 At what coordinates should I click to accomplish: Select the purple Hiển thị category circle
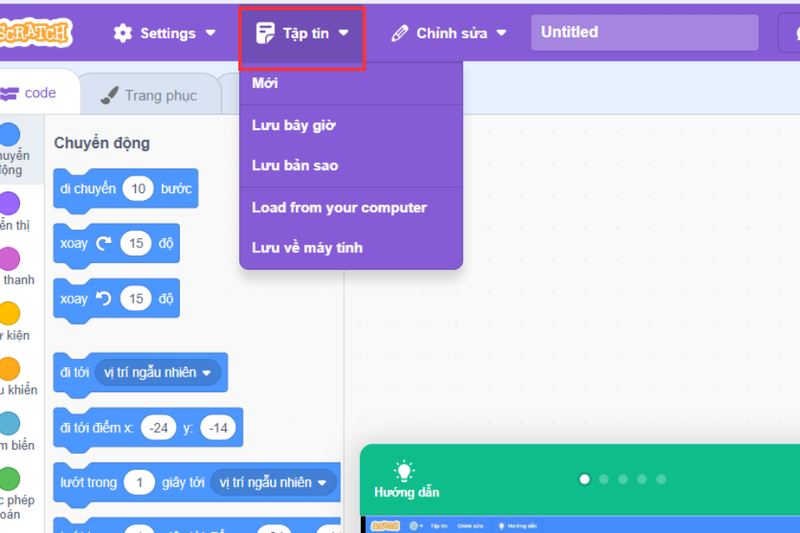pyautogui.click(x=9, y=204)
